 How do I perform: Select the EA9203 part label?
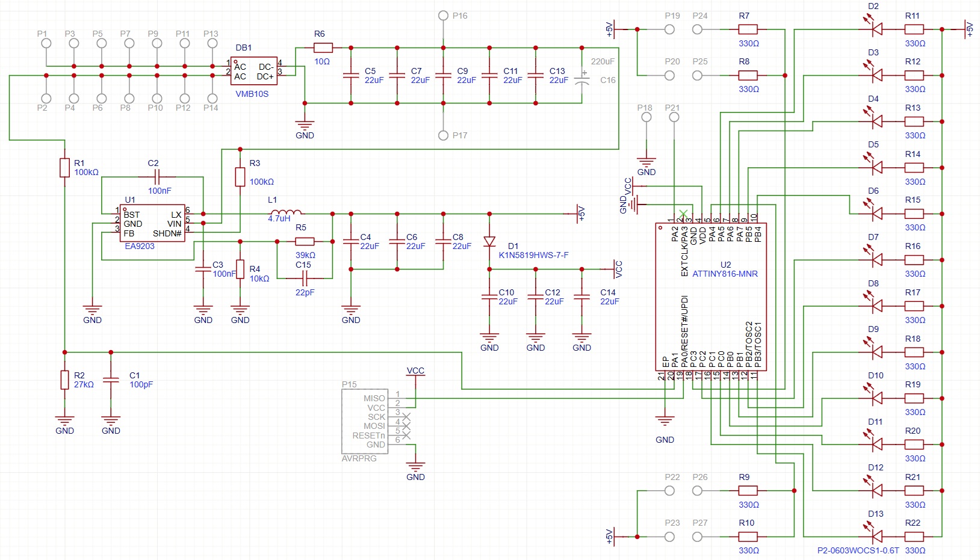[x=140, y=246]
